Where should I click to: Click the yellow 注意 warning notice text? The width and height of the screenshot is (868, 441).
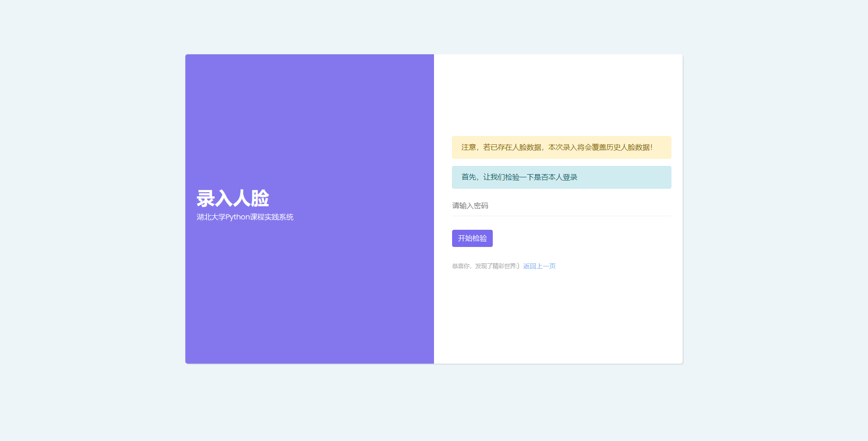pos(557,147)
